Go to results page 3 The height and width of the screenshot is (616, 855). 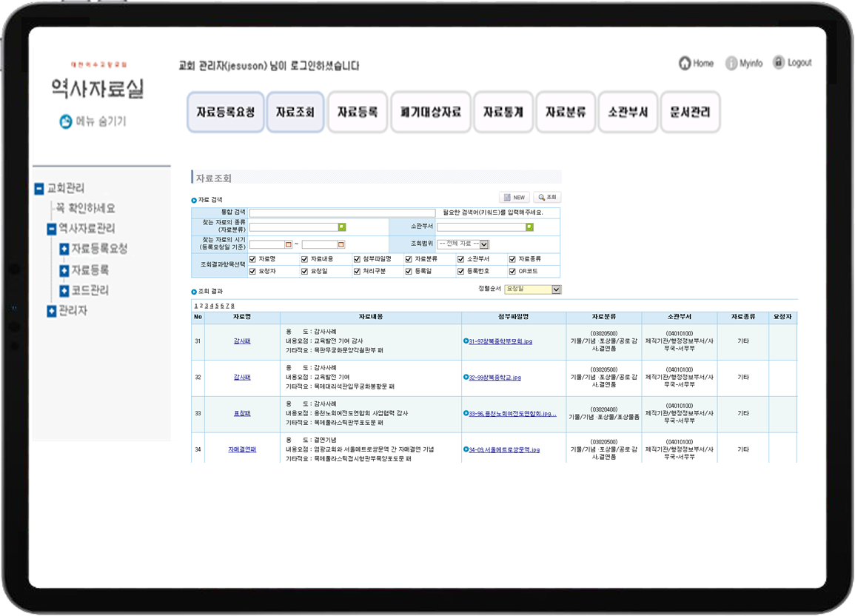[x=207, y=306]
